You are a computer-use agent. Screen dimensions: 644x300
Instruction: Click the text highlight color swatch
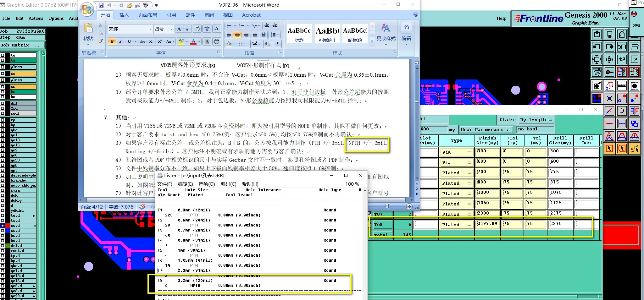(x=180, y=41)
